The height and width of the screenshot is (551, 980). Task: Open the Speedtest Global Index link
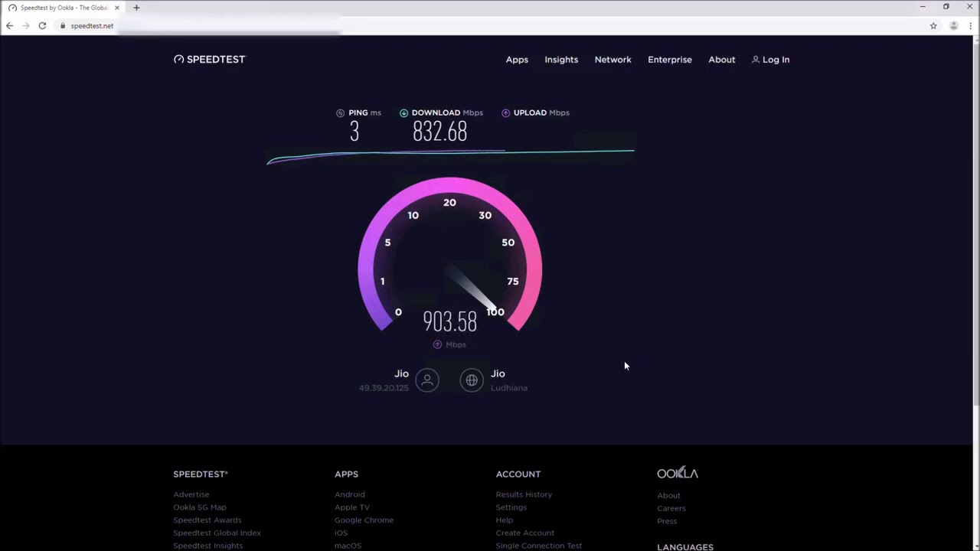(217, 533)
